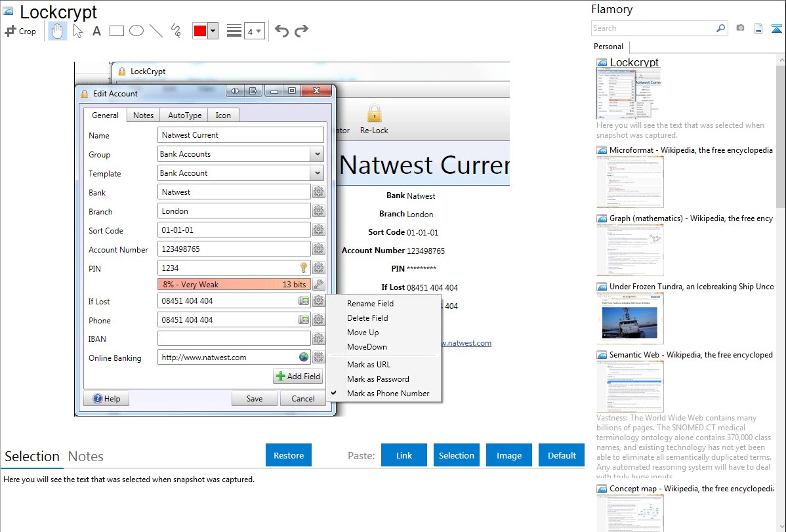Open the Microformat Wikipedia snapshot title

coord(691,150)
